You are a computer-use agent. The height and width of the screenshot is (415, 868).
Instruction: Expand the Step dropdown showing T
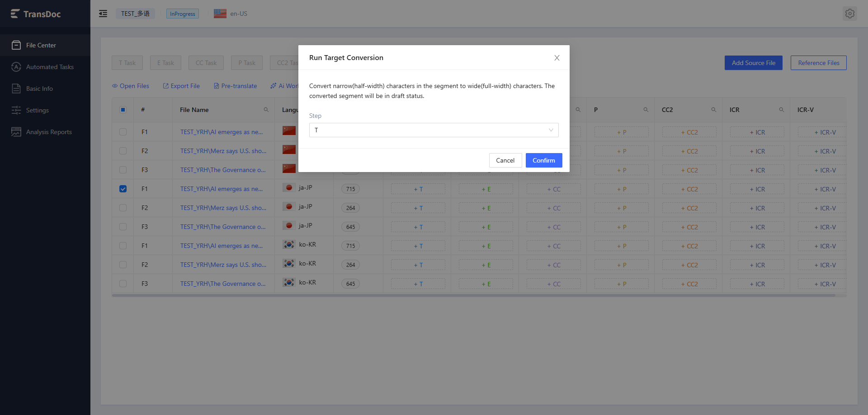[434, 130]
